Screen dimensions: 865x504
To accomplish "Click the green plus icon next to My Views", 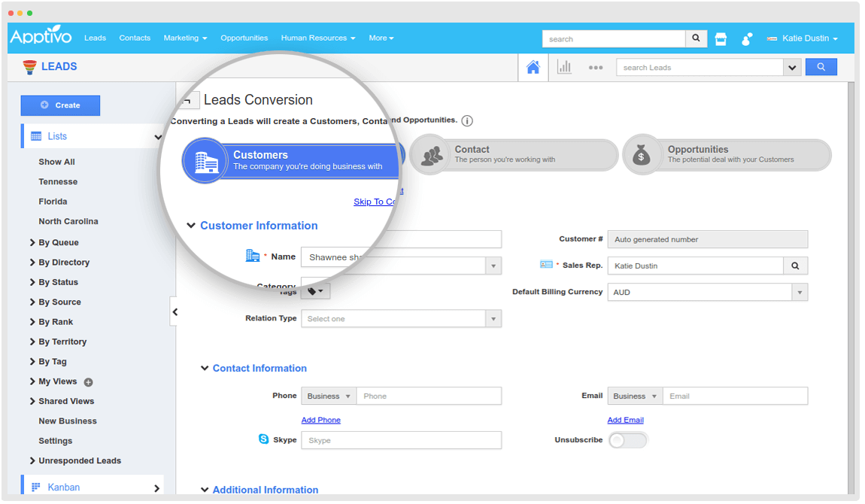I will tap(88, 381).
